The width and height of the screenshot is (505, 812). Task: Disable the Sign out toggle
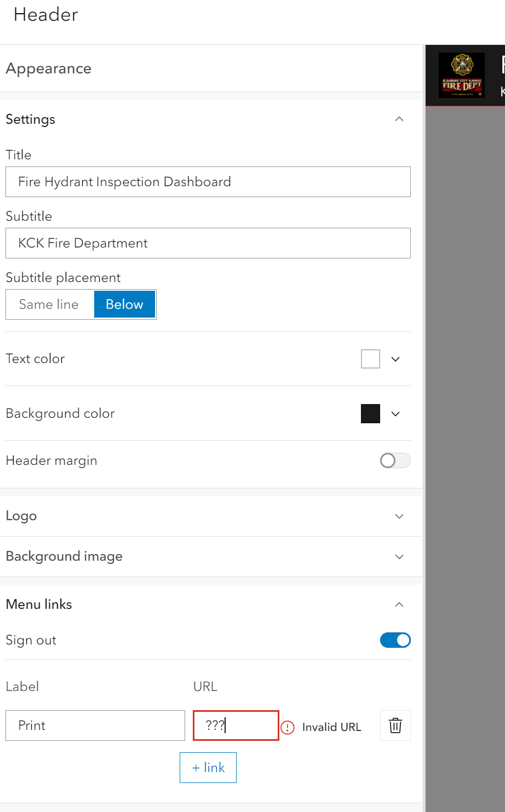point(395,640)
